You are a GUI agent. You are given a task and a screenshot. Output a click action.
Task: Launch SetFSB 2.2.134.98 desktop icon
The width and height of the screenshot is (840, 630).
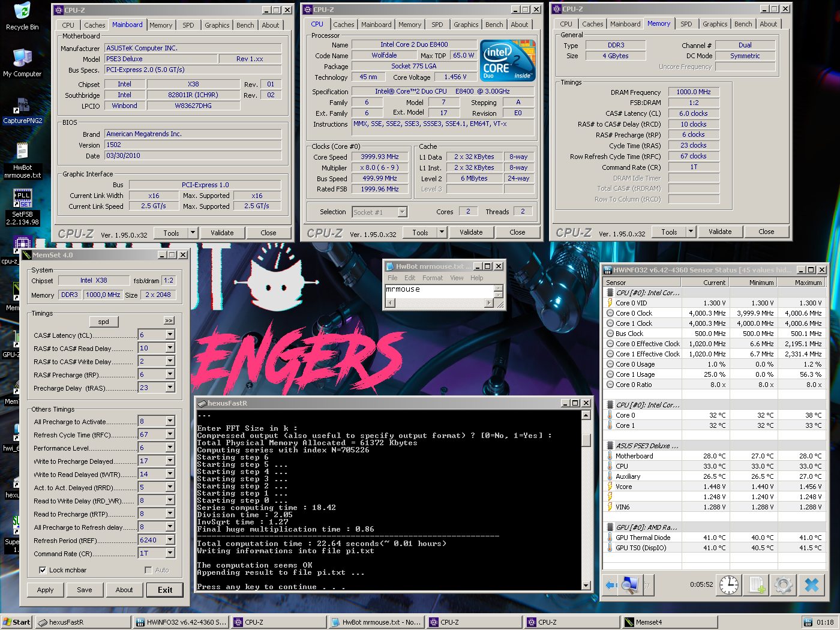(x=23, y=207)
